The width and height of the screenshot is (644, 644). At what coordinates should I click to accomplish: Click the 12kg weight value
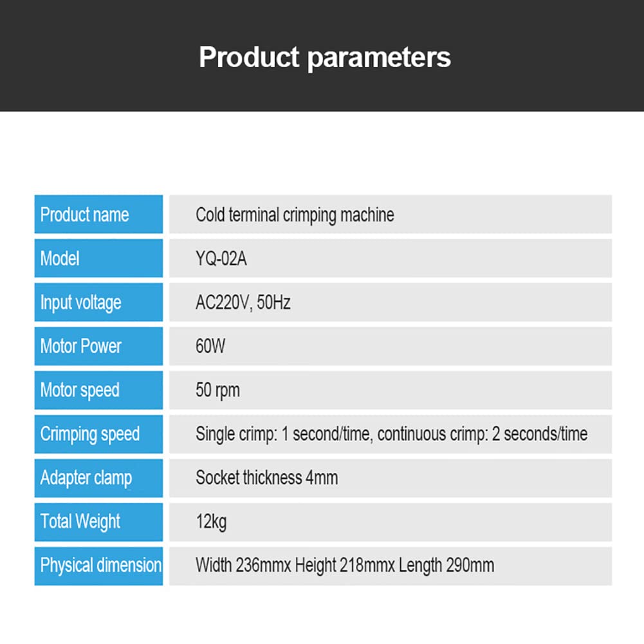[211, 522]
